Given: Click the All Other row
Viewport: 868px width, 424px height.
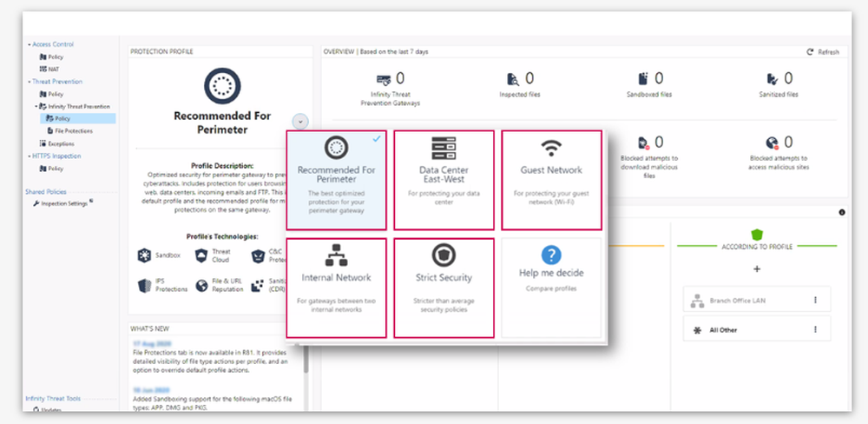Looking at the screenshot, I should [x=757, y=328].
